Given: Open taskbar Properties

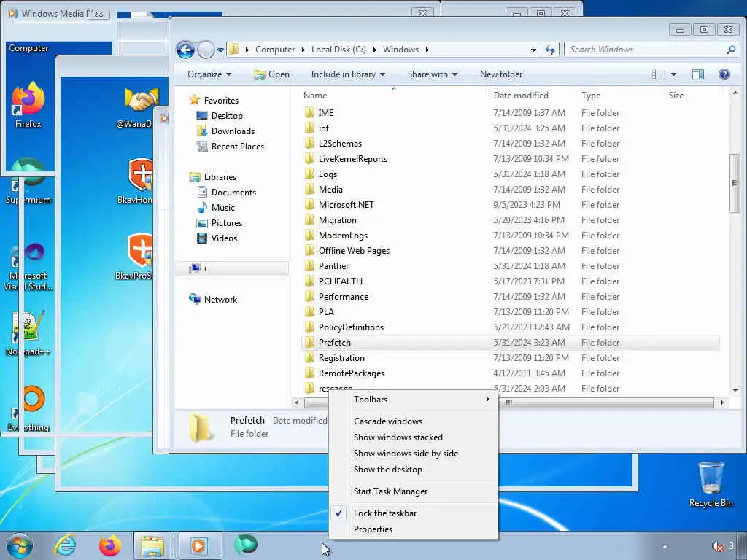Looking at the screenshot, I should click(413, 529).
